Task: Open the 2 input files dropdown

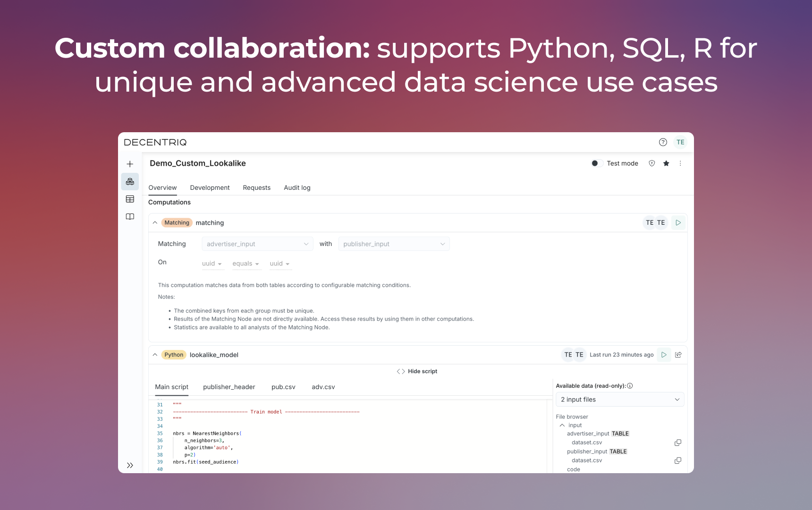Action: click(619, 399)
